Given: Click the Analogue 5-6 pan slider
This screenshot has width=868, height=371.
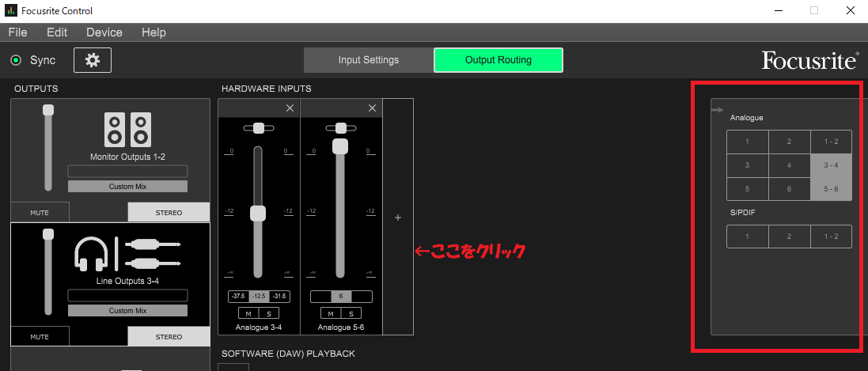Looking at the screenshot, I should click(341, 128).
